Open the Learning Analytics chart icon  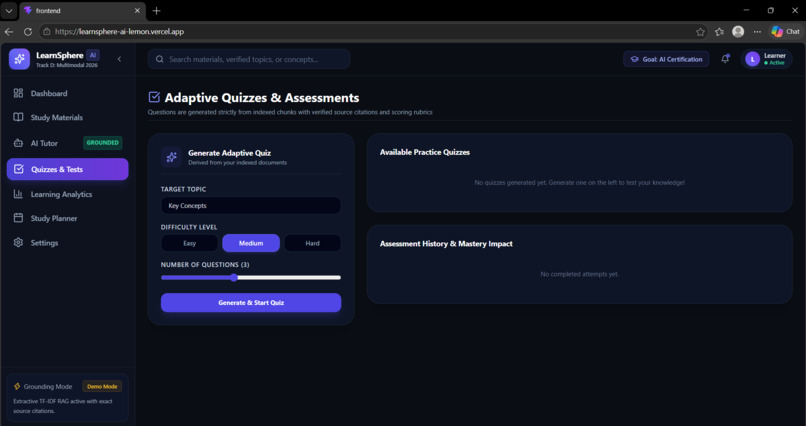click(x=19, y=194)
